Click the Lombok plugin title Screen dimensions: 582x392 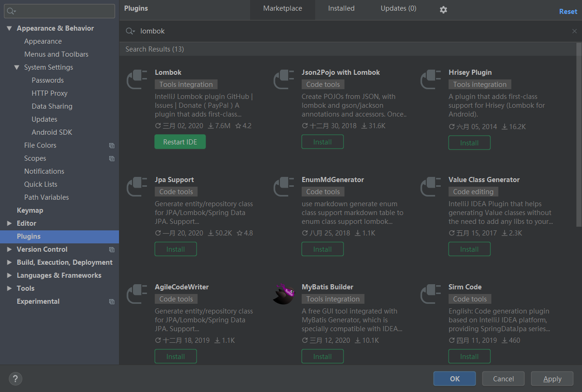tap(168, 72)
